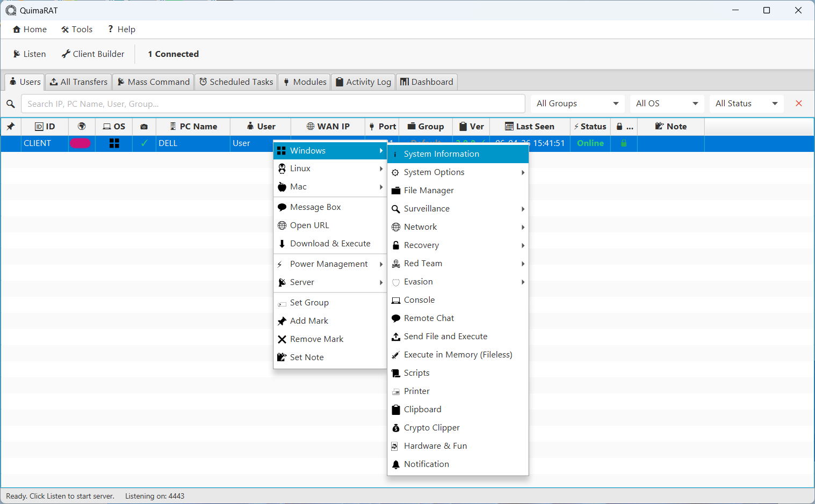The height and width of the screenshot is (504, 815).
Task: Click the Windows OS icon in client row
Action: (114, 143)
